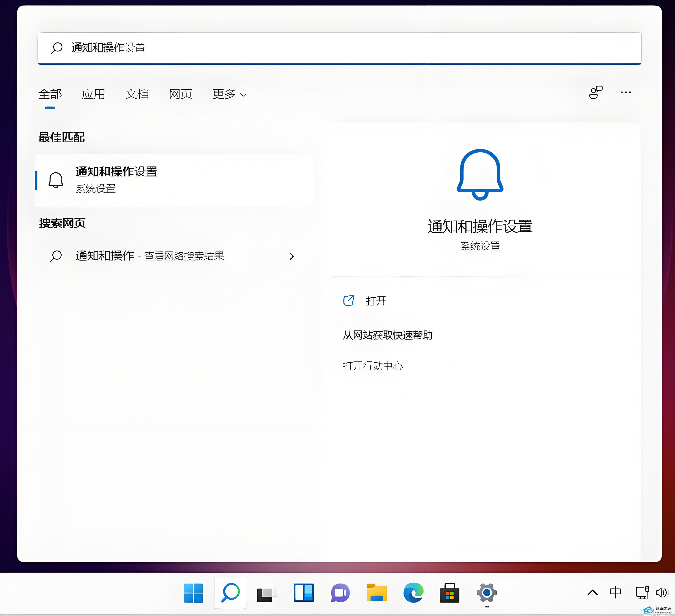The image size is (675, 616).
Task: Switch to the 应用 tab
Action: tap(93, 94)
